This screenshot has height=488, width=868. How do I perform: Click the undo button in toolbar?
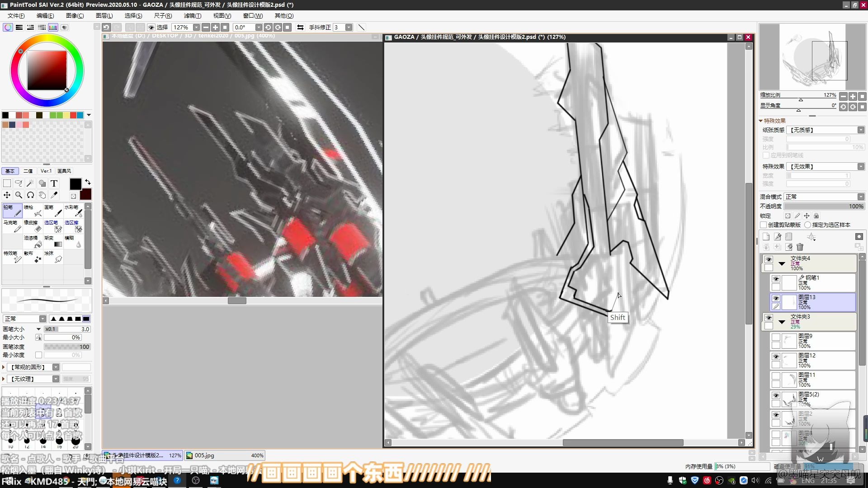point(106,27)
